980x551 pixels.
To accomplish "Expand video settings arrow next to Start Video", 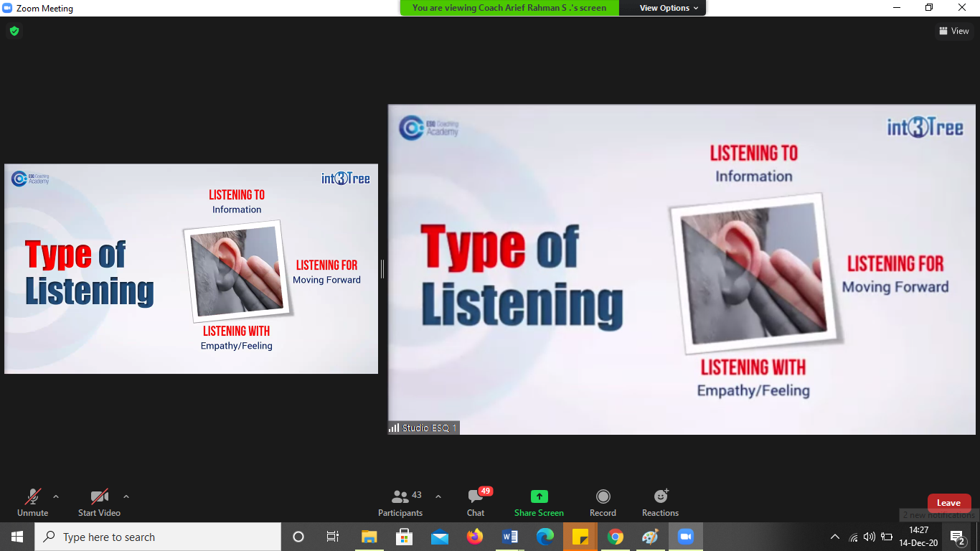I will (126, 496).
